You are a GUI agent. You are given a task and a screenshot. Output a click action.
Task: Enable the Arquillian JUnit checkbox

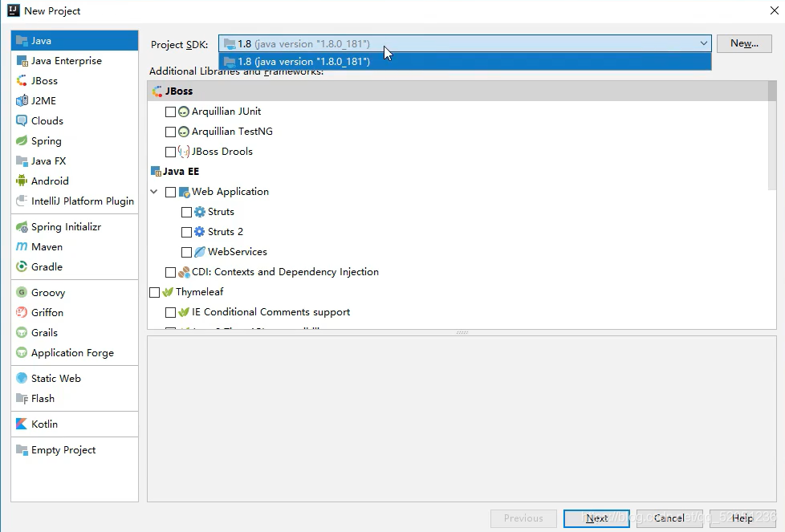(x=170, y=112)
